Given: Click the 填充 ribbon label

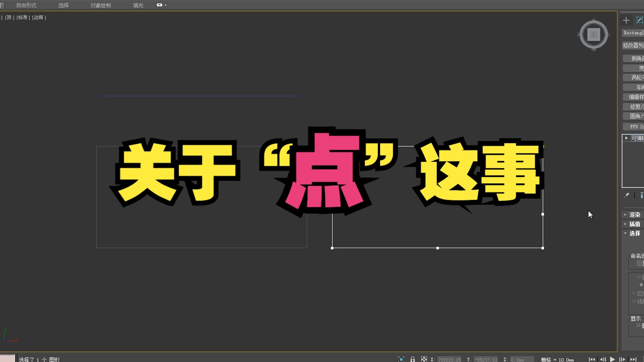Looking at the screenshot, I should 138,5.
